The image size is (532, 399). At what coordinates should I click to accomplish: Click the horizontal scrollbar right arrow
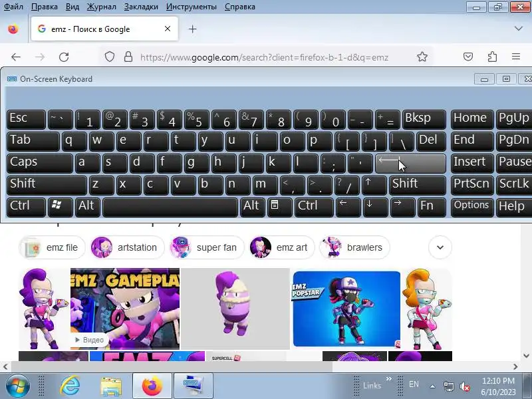pos(515,367)
